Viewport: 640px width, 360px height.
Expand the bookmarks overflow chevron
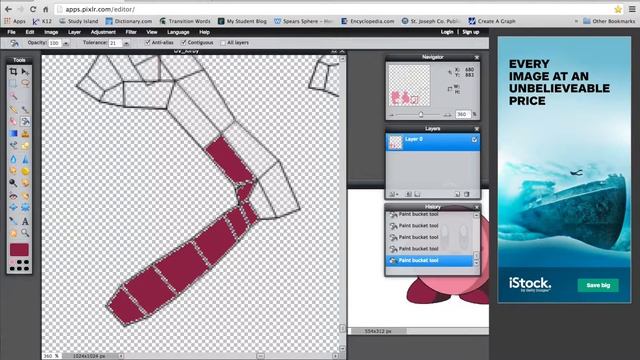click(x=576, y=21)
